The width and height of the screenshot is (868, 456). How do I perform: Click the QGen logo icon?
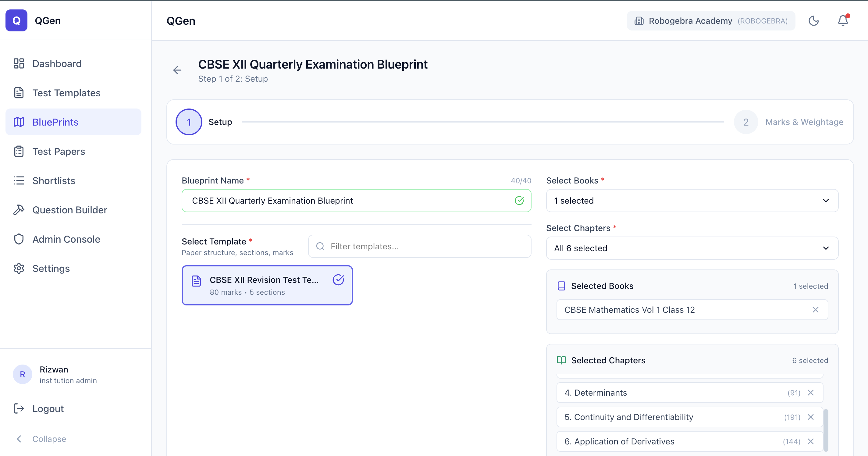[16, 20]
